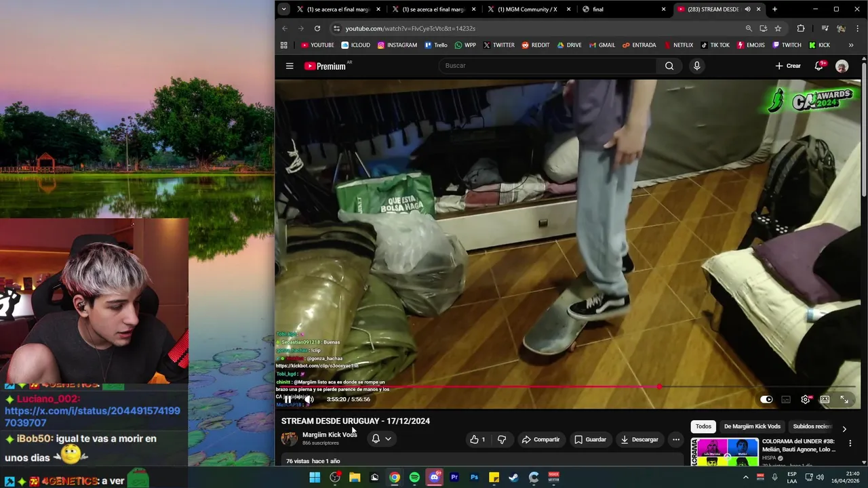868x488 pixels.
Task: Open the NETFLIX bookmark
Action: click(x=678, y=45)
